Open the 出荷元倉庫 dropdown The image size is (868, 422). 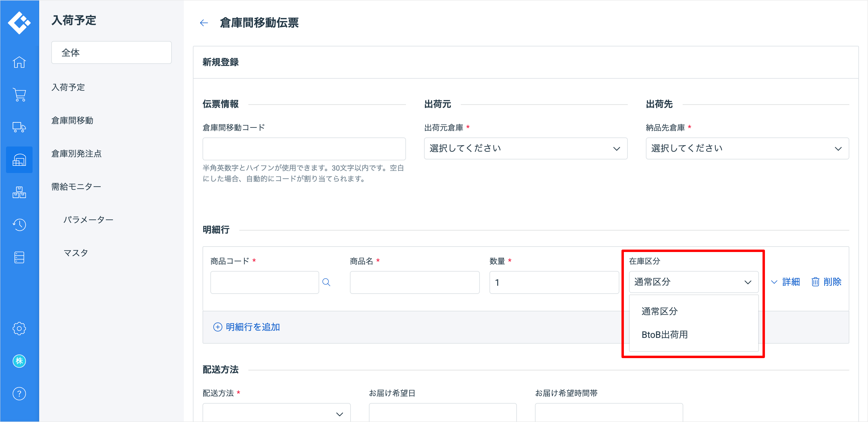(x=525, y=148)
